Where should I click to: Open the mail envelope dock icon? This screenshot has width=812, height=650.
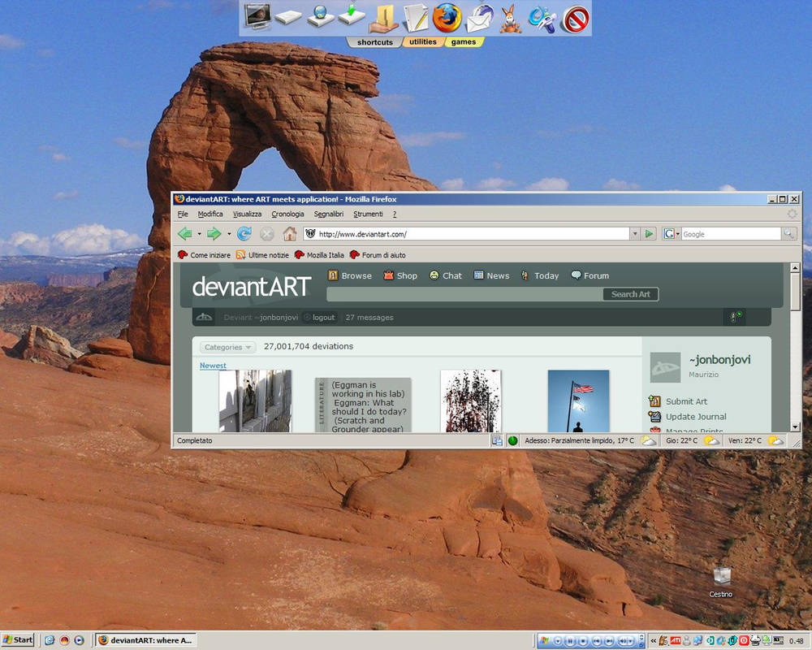point(480,19)
